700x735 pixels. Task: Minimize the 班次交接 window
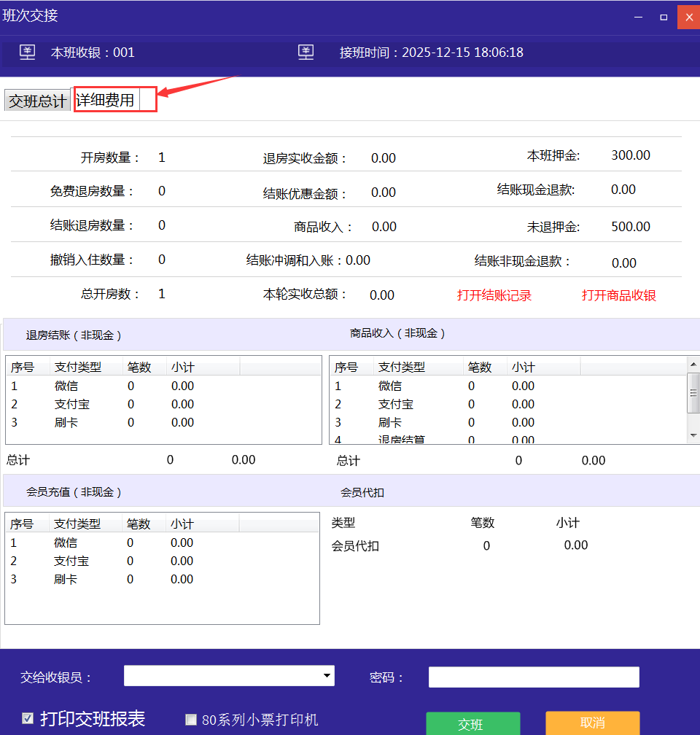click(638, 16)
